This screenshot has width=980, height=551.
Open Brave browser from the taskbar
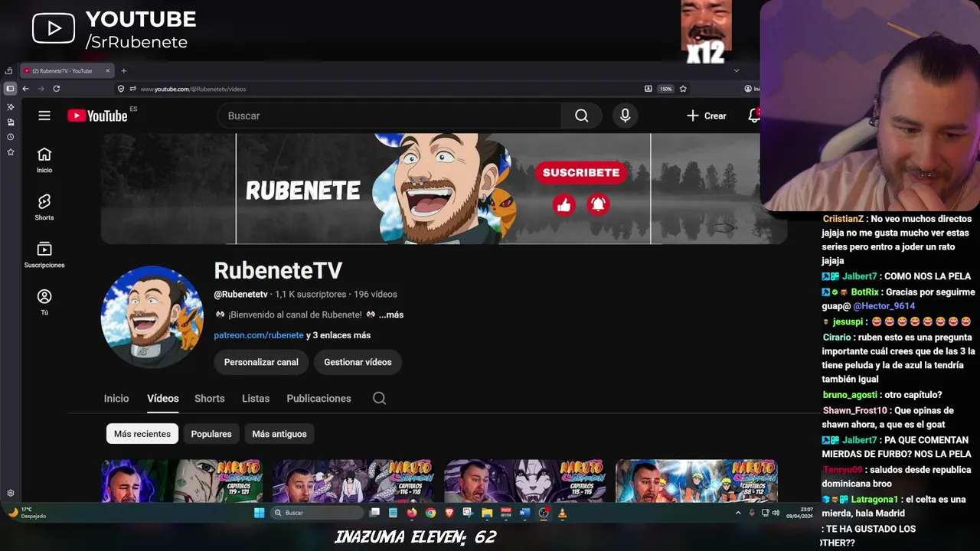[449, 513]
